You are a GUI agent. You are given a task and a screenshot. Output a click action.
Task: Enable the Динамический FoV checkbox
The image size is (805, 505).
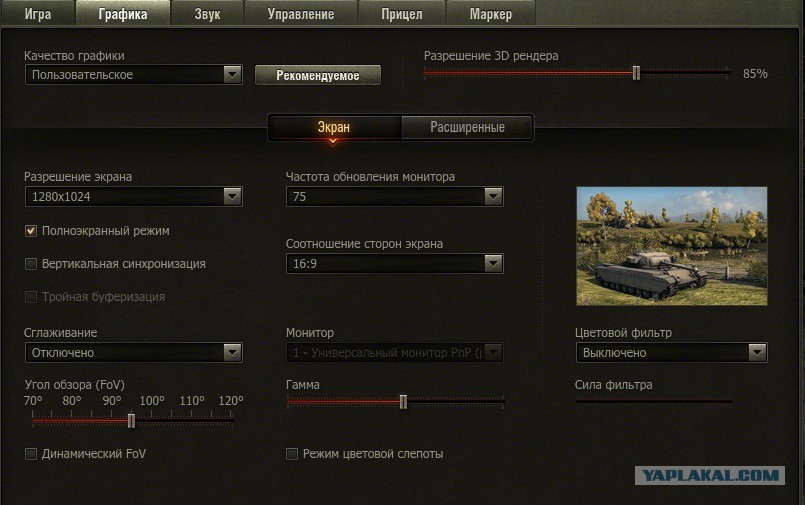(x=31, y=454)
